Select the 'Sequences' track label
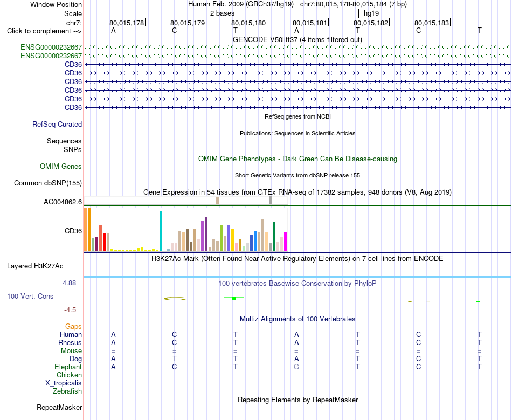The image size is (512, 420). [x=64, y=141]
